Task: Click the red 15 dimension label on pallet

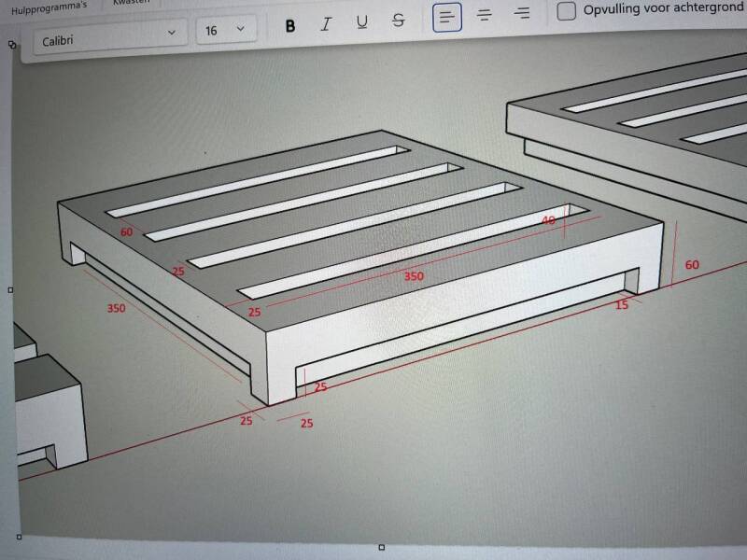Action: point(622,304)
